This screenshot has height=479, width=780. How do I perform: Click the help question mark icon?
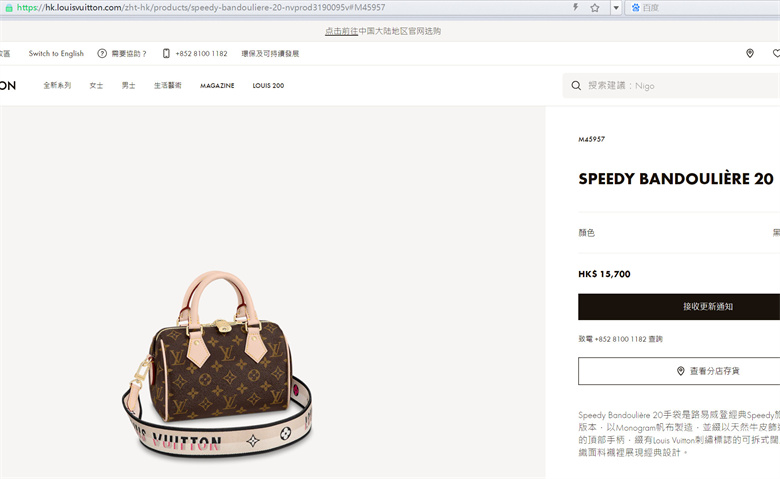coord(102,53)
